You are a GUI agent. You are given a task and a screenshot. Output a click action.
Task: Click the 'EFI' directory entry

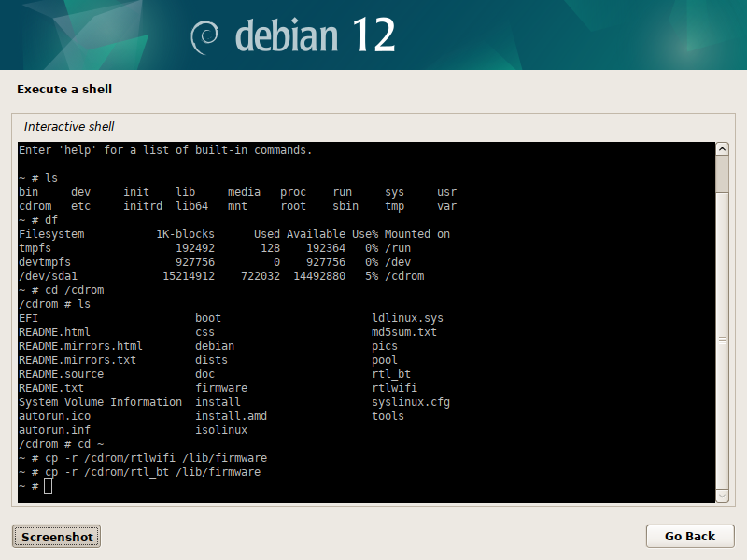pyautogui.click(x=28, y=317)
